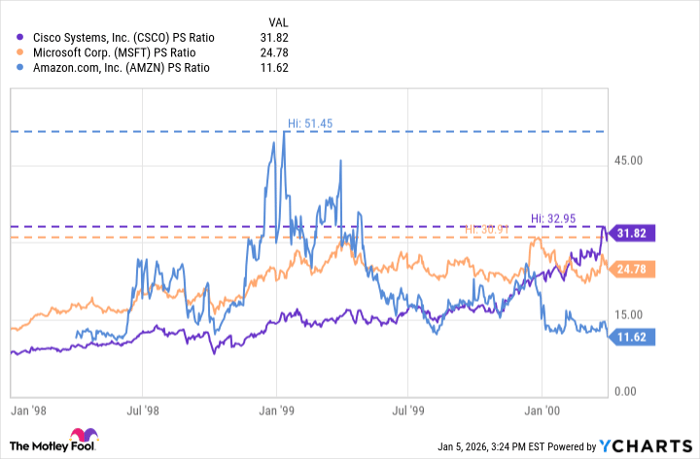Click the 15.00 y-axis label
The image size is (700, 459).
[x=629, y=315]
